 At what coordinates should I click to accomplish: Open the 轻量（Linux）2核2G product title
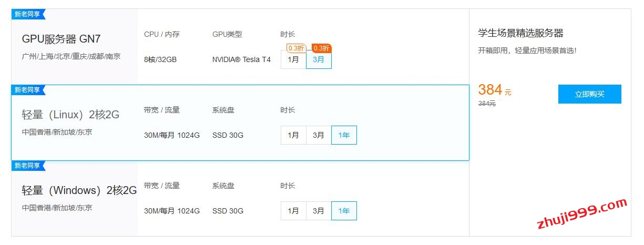(70, 115)
